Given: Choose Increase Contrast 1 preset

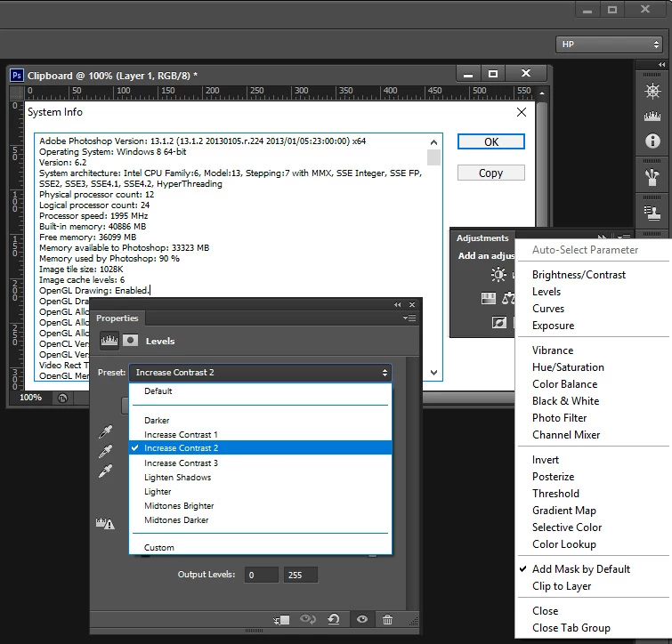Looking at the screenshot, I should (x=261, y=435).
